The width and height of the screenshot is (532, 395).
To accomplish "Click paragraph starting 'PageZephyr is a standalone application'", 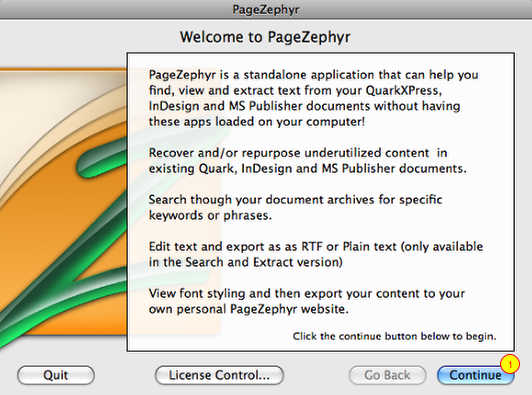I will 314,98.
